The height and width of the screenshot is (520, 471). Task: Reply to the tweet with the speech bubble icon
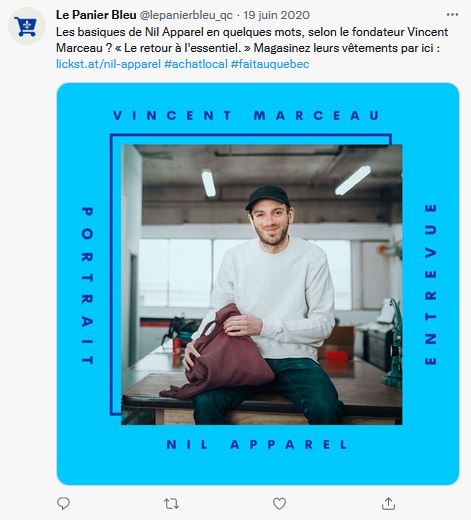point(63,503)
